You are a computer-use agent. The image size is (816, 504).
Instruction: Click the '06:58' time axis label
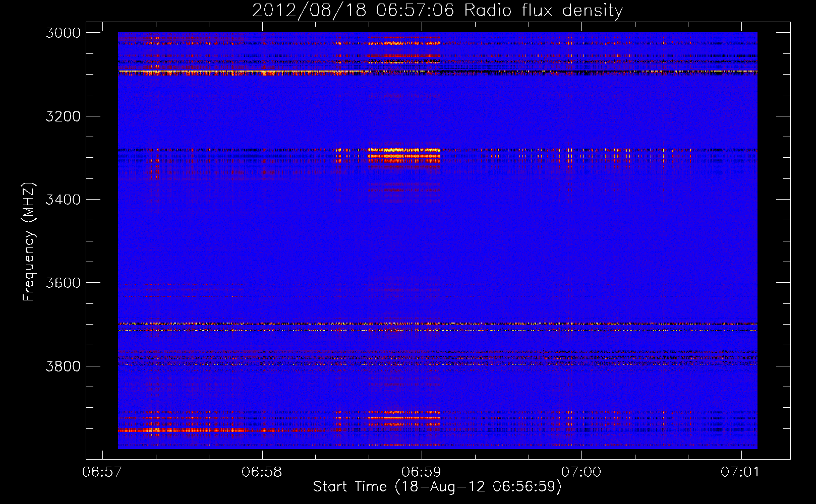pos(262,472)
